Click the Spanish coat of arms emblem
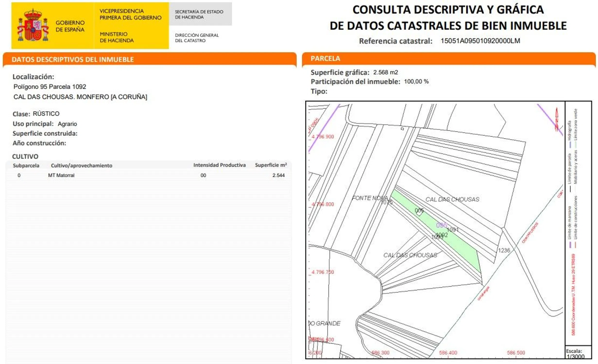The image size is (598, 364). pos(33,25)
